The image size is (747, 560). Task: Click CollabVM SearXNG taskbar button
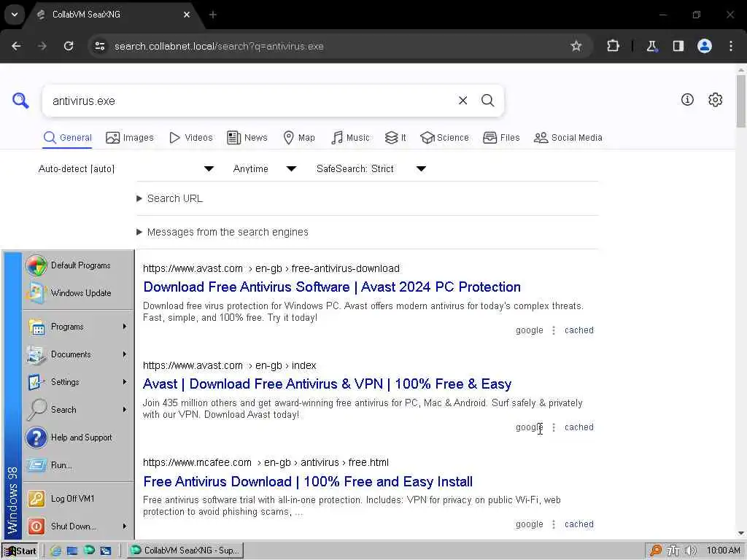point(186,551)
